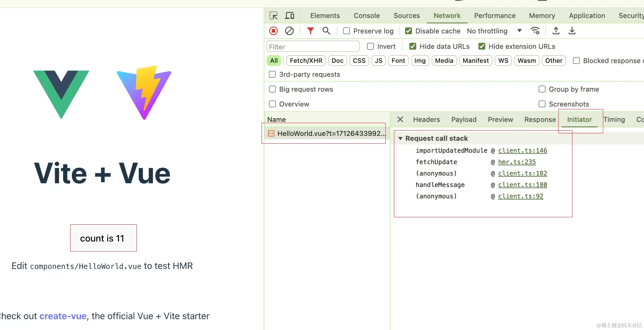
Task: Uncheck Hide extension URLs
Action: pos(482,46)
